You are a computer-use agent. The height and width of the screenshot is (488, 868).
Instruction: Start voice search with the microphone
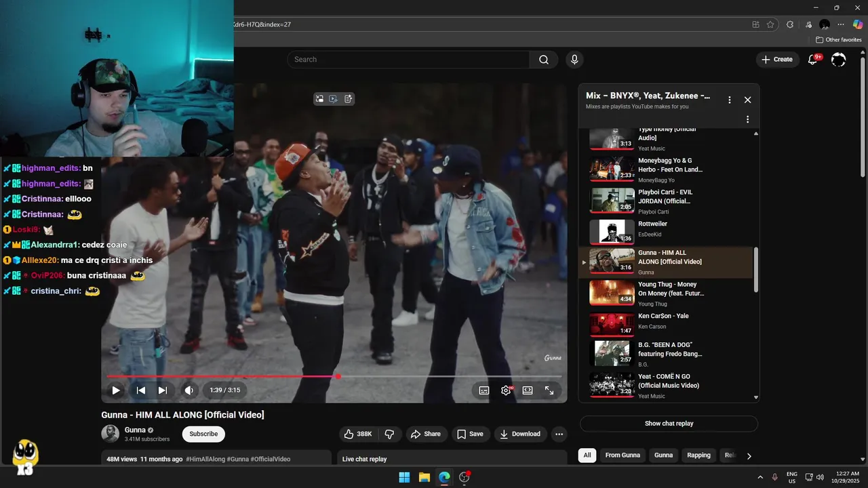pos(574,60)
